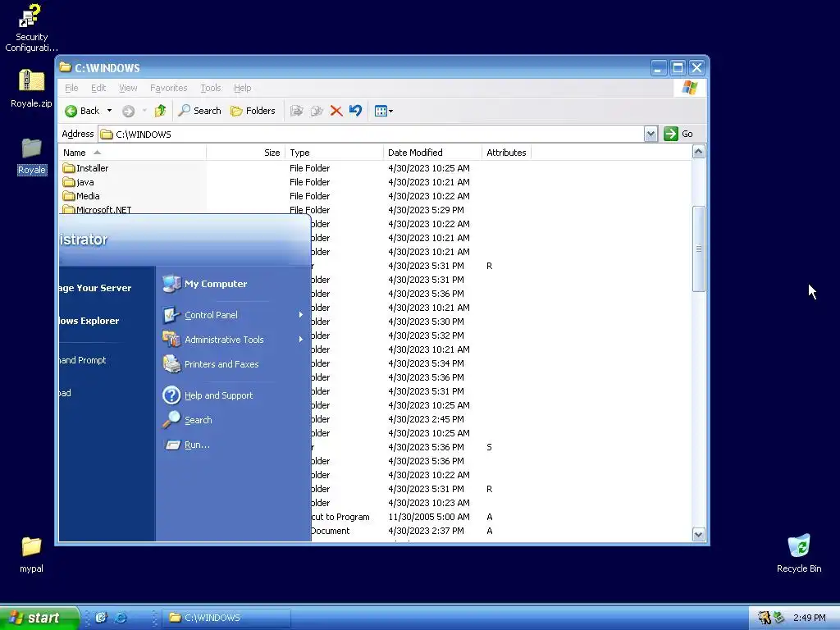Click the scrollbar down arrow

699,534
